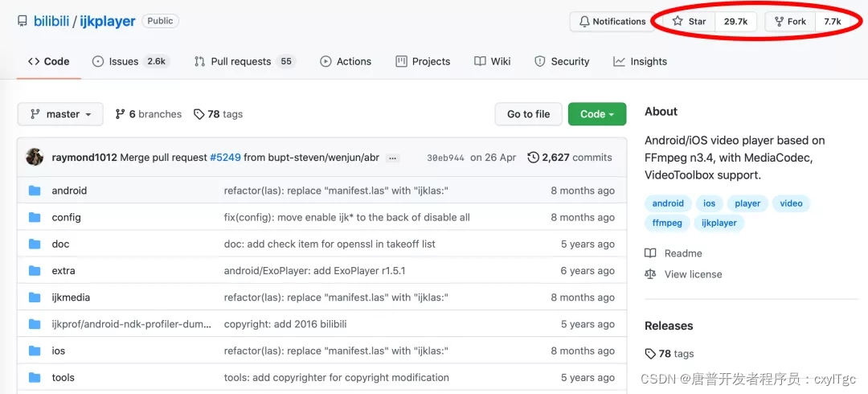The width and height of the screenshot is (868, 394).
Task: Select the ijkplayer topic tag
Action: point(719,223)
